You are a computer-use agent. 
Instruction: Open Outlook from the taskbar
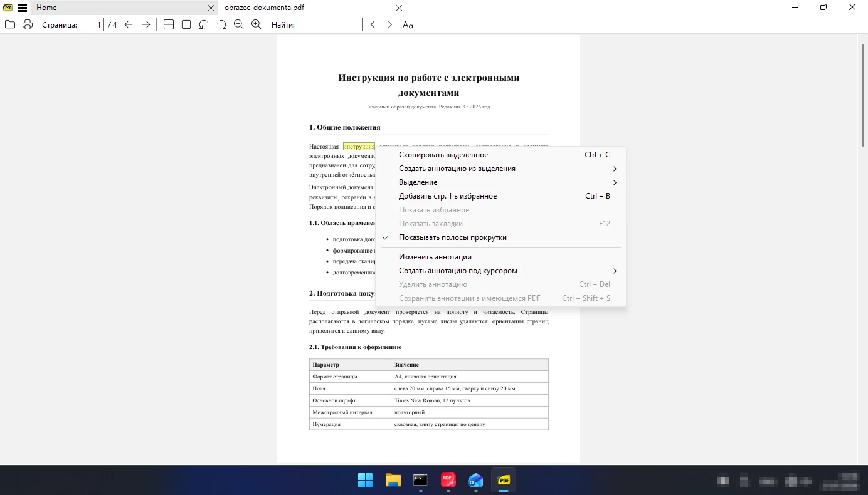point(476,481)
